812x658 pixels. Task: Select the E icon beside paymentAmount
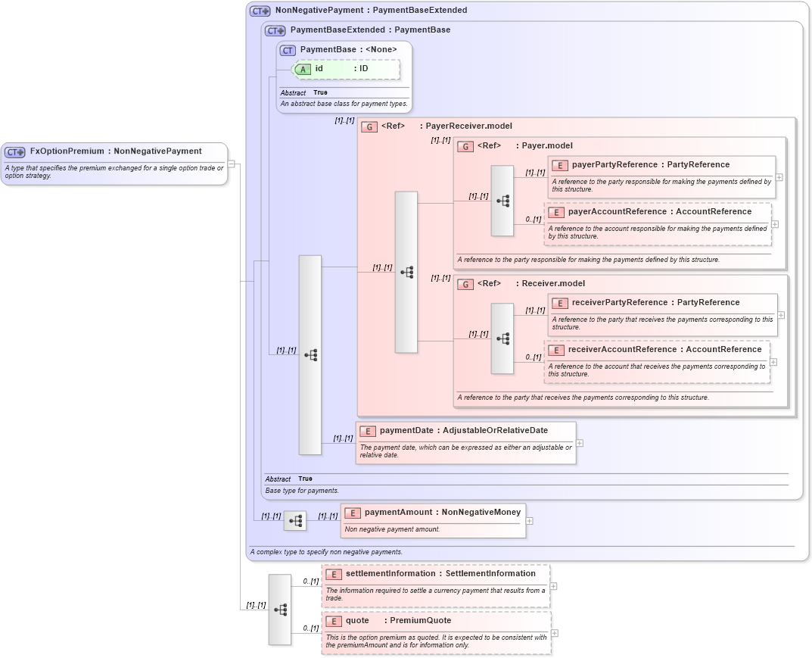pyautogui.click(x=352, y=513)
